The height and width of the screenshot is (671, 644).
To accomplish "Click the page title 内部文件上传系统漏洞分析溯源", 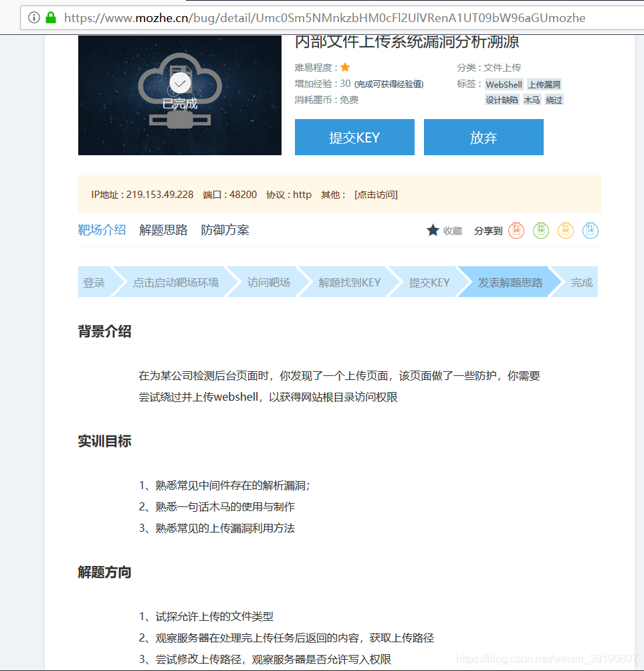I will 407,42.
